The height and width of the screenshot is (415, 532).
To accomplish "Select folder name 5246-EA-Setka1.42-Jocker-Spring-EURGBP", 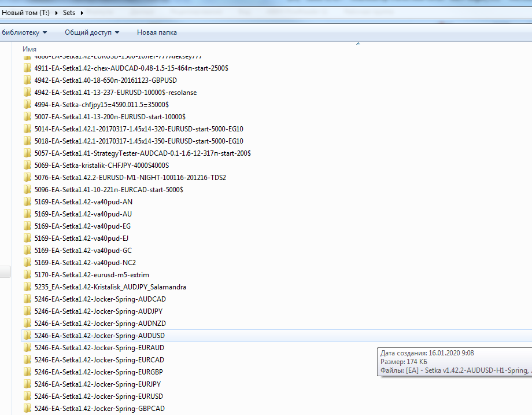I will click(x=98, y=372).
